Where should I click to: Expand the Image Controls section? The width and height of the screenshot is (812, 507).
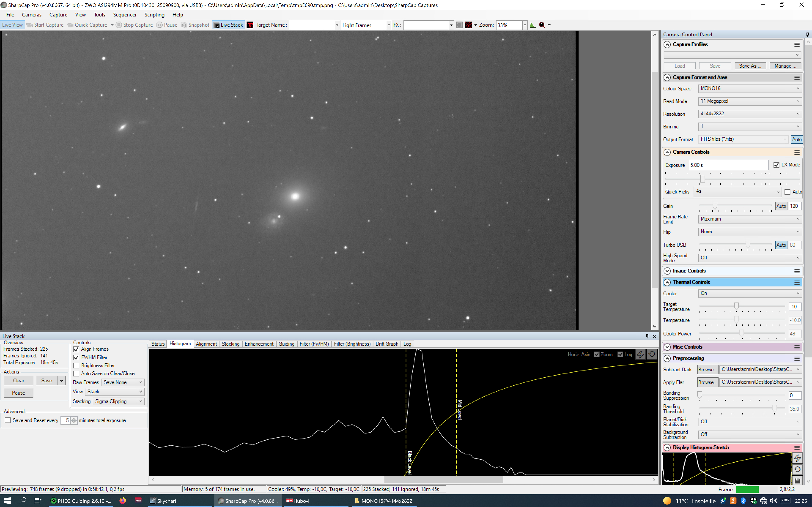[x=667, y=271]
